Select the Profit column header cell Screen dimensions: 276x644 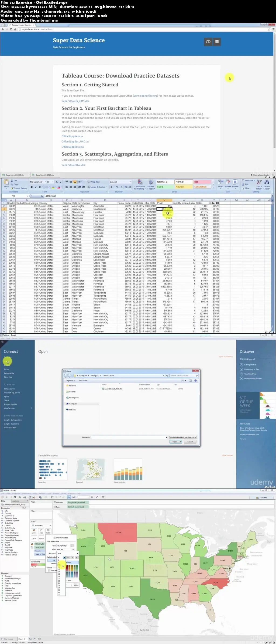pos(164,203)
